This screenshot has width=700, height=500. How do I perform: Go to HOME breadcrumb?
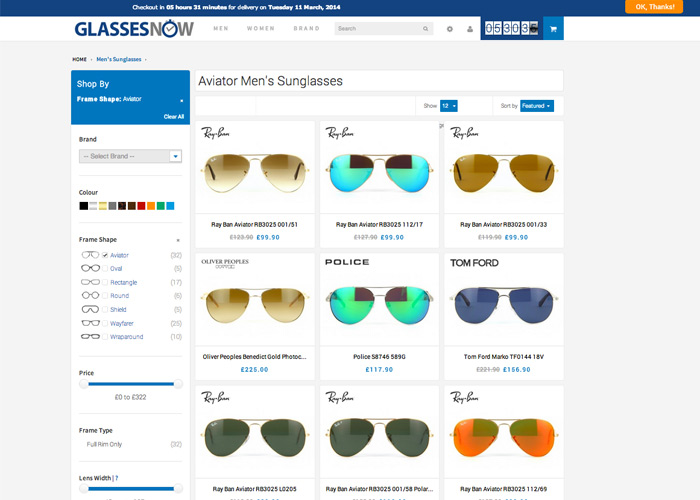tap(79, 59)
